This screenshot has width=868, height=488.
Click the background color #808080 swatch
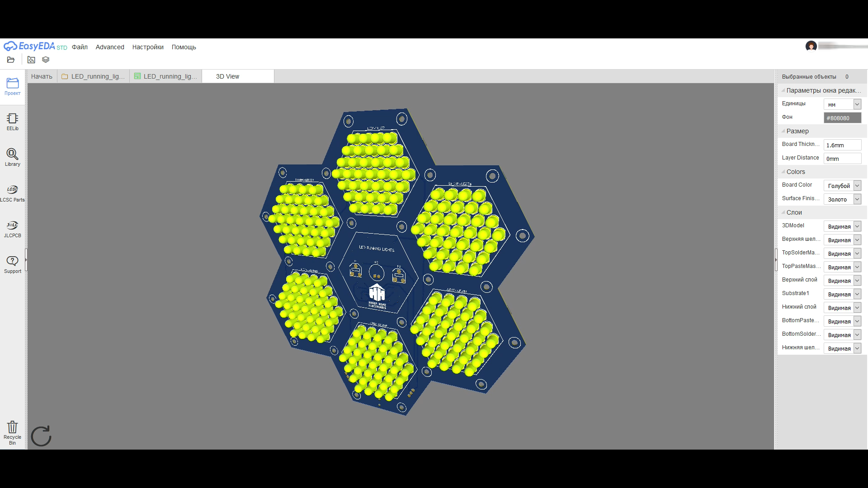[x=842, y=118]
